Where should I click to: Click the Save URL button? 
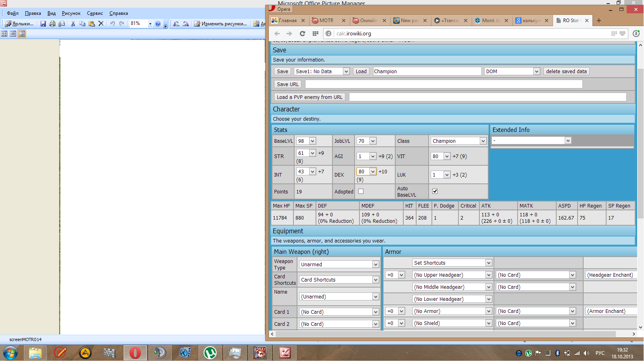(287, 84)
